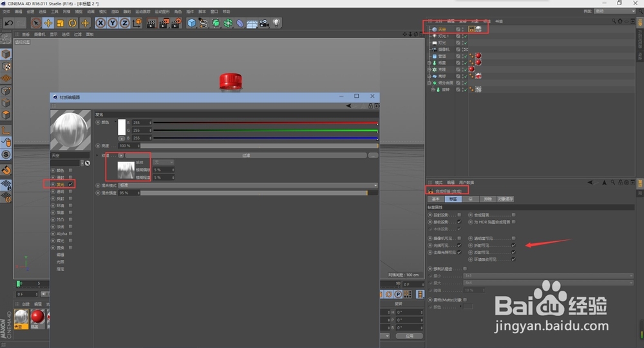Activate the Rotate tool

pos(73,23)
